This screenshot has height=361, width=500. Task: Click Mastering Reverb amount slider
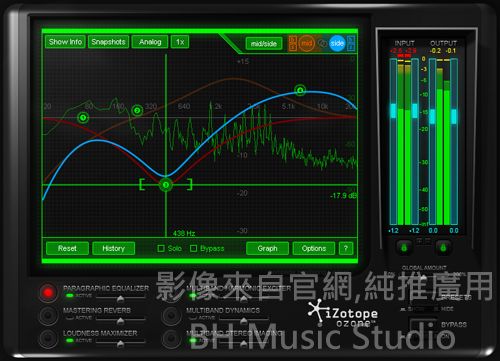(x=121, y=321)
